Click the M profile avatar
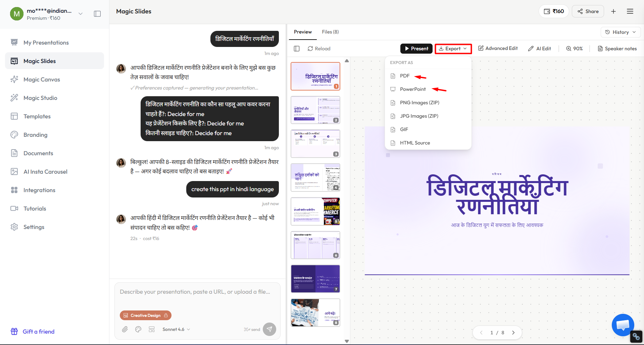644x345 pixels. [x=17, y=14]
